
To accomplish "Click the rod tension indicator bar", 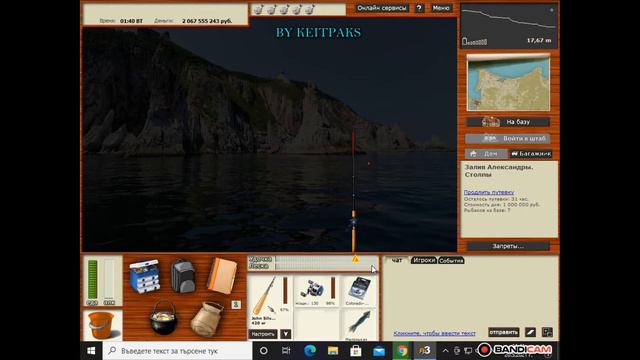I will pyautogui.click(x=327, y=259).
